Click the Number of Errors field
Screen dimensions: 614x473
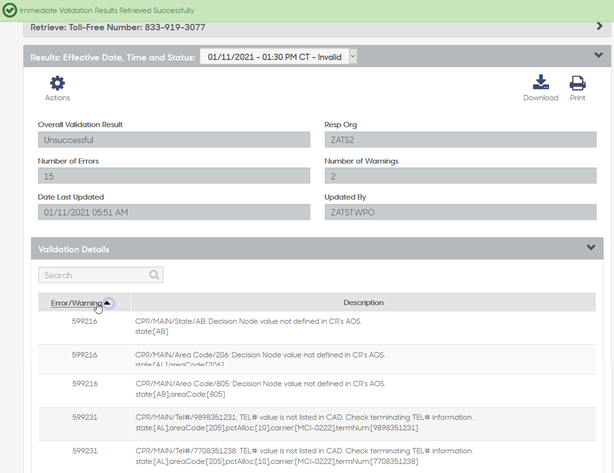pyautogui.click(x=174, y=176)
